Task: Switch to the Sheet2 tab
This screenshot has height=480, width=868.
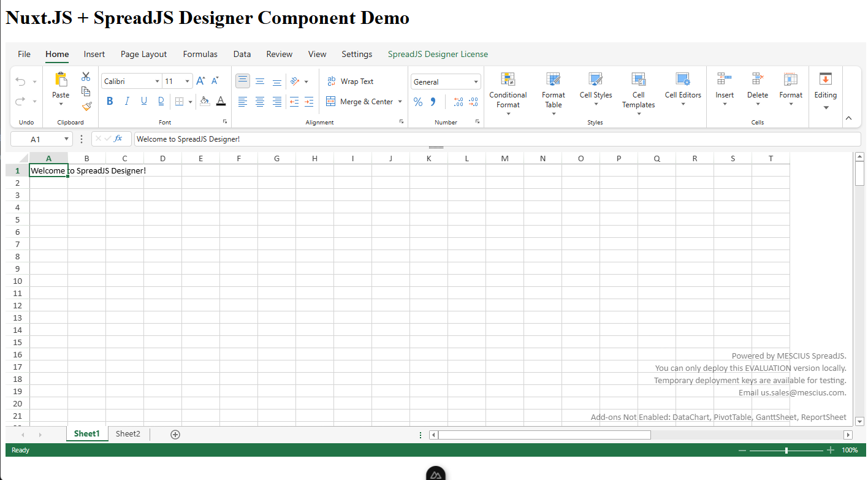Action: pyautogui.click(x=128, y=434)
